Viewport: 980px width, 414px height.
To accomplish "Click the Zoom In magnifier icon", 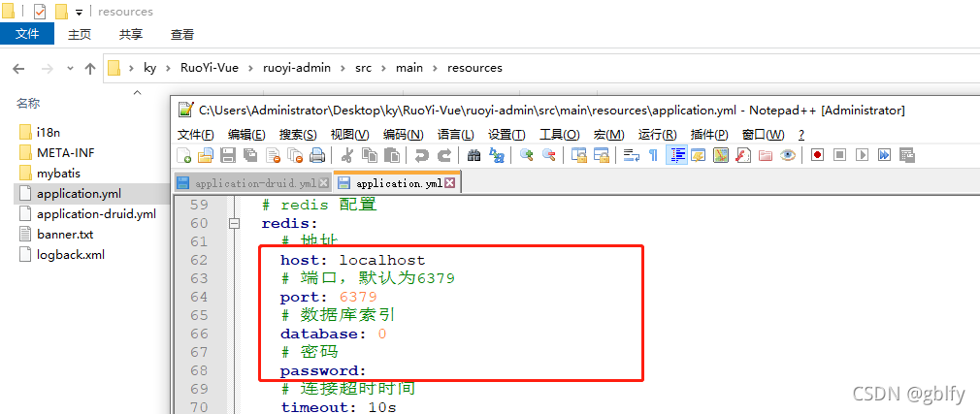I will point(526,155).
